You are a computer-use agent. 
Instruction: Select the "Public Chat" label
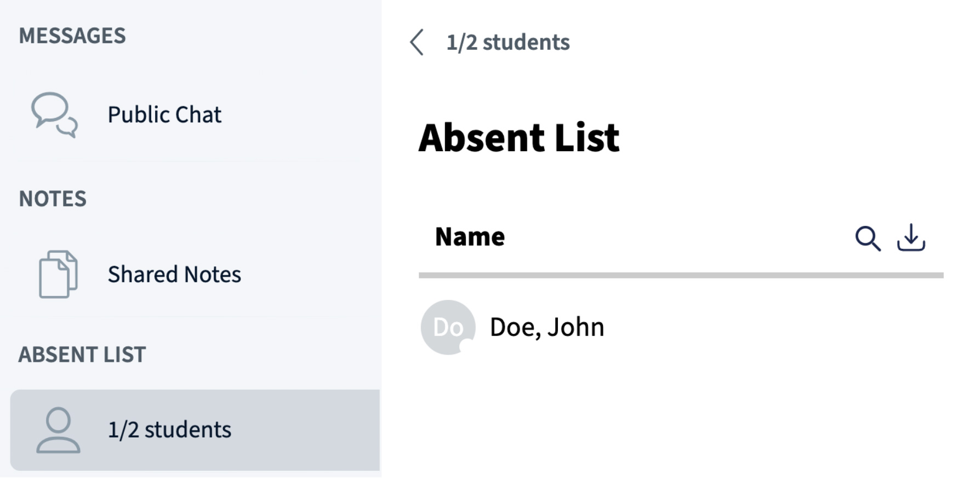point(164,115)
